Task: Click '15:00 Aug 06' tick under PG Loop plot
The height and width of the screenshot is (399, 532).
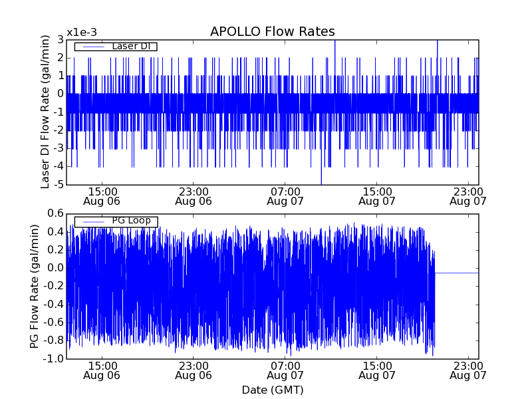Action: (x=102, y=370)
